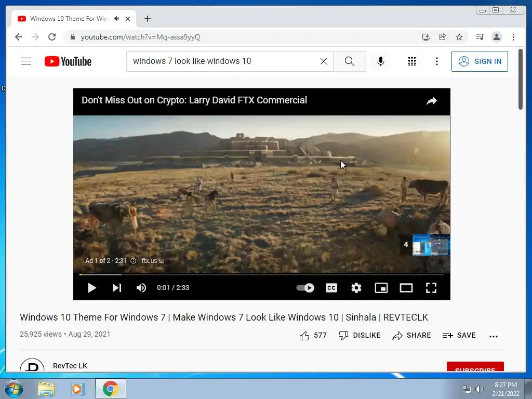The width and height of the screenshot is (532, 399).
Task: Open more actions ellipsis below video
Action: pyautogui.click(x=494, y=336)
